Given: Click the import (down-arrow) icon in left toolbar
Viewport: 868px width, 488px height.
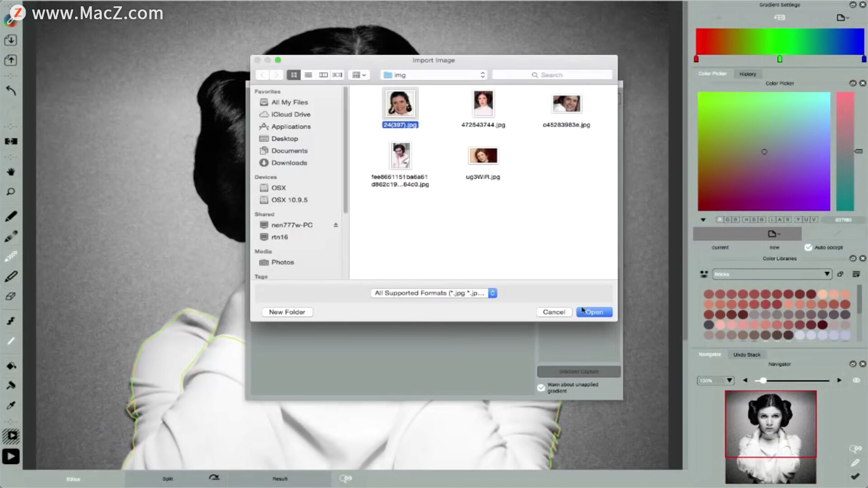Looking at the screenshot, I should click(x=10, y=40).
